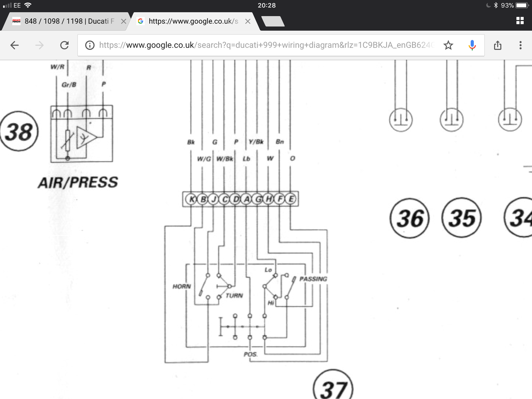
Task: Open the tab switcher grid
Action: click(520, 21)
